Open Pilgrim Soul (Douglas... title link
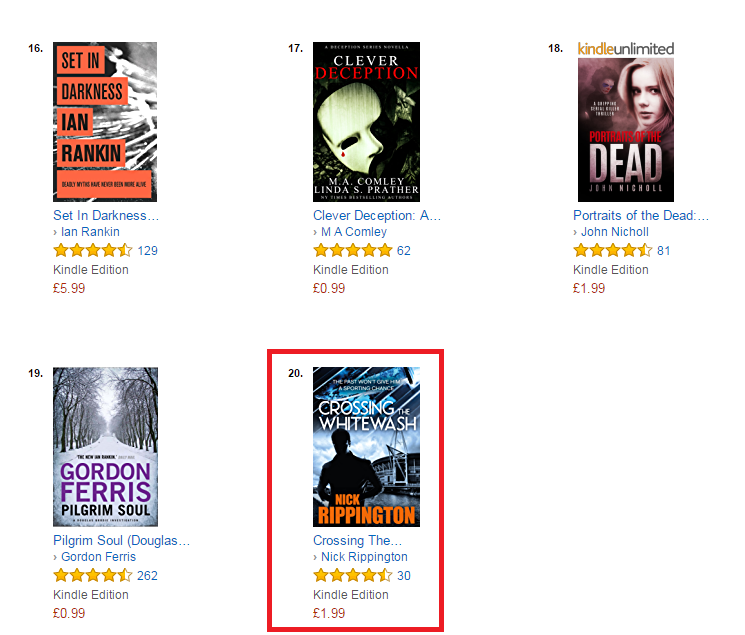Screen dimensions: 745x635 (x=122, y=541)
